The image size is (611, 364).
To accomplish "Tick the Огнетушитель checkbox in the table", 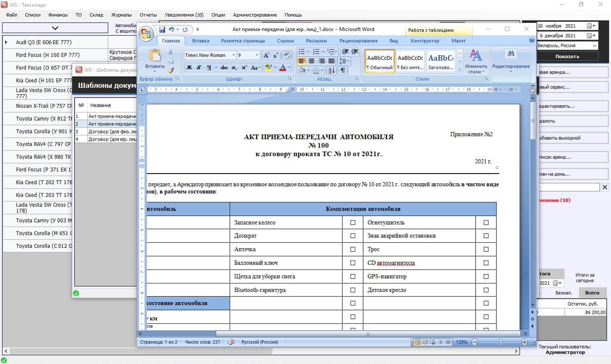I will [x=486, y=222].
